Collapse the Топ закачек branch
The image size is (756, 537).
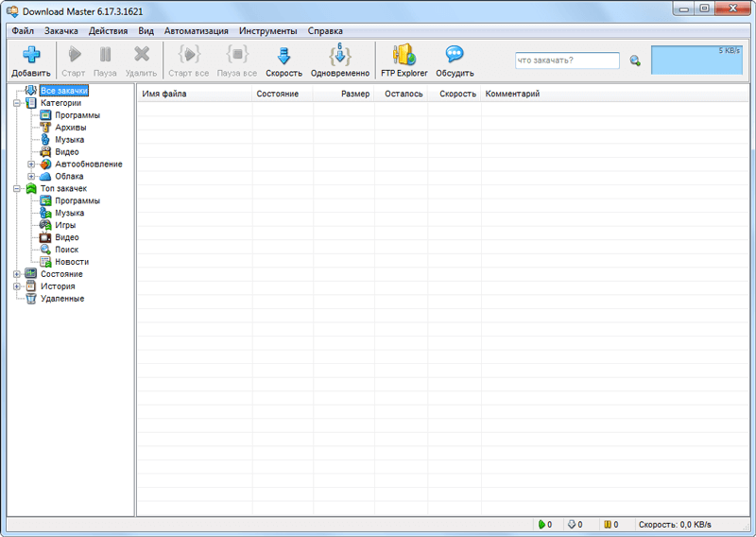coord(17,189)
